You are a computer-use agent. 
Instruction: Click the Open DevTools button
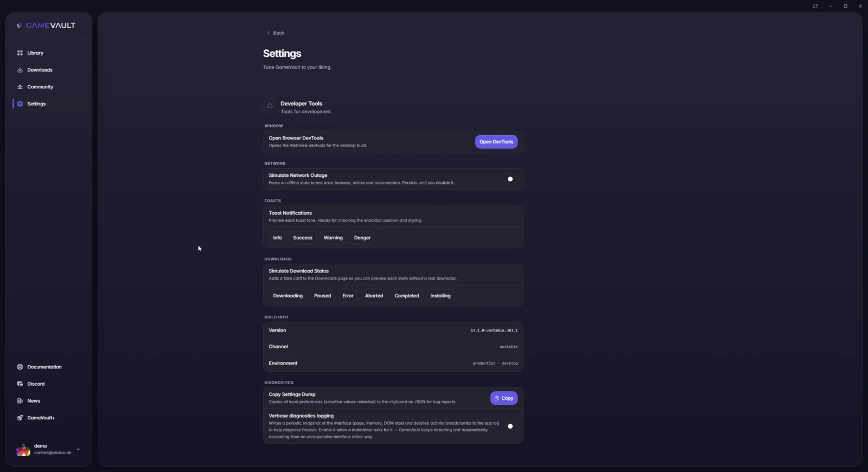click(x=496, y=142)
